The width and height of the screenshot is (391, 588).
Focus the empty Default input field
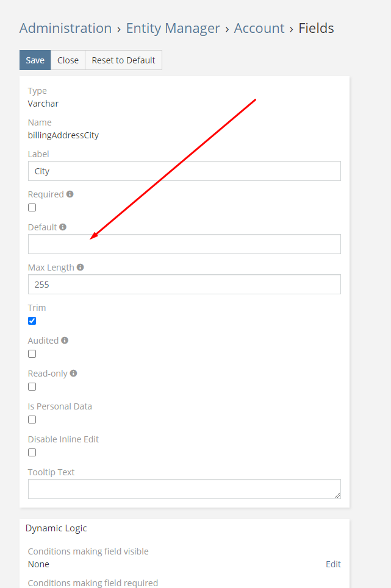184,244
